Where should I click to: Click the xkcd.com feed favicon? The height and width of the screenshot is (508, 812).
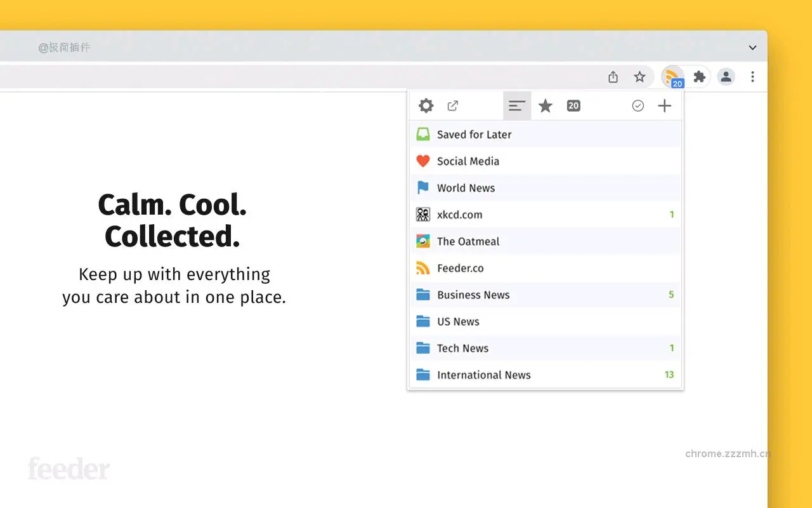(x=423, y=214)
